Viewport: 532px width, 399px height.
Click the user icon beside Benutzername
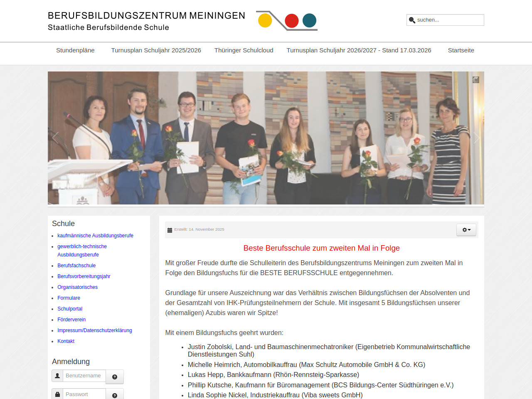click(x=57, y=376)
